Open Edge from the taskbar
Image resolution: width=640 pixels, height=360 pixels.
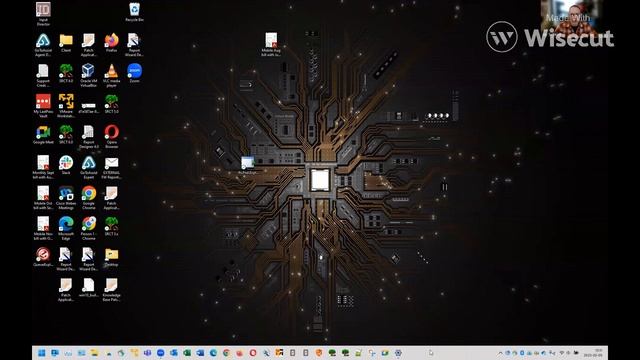(x=213, y=353)
